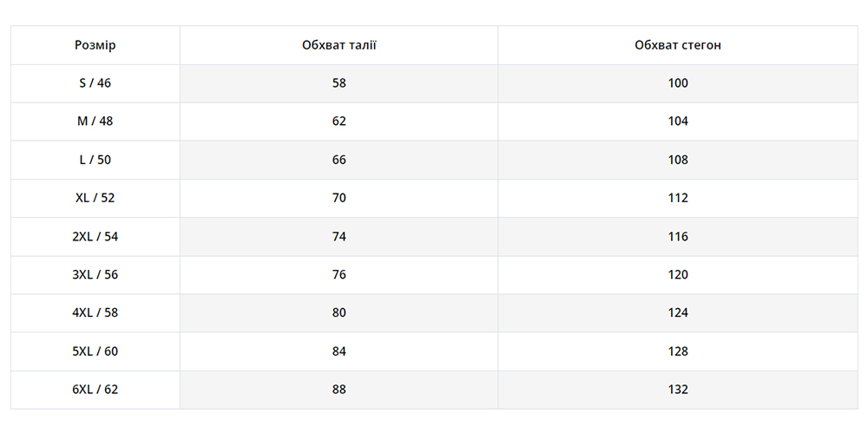Click the "Обхват талії" column header
Screen dimensions: 868x434
(x=339, y=45)
